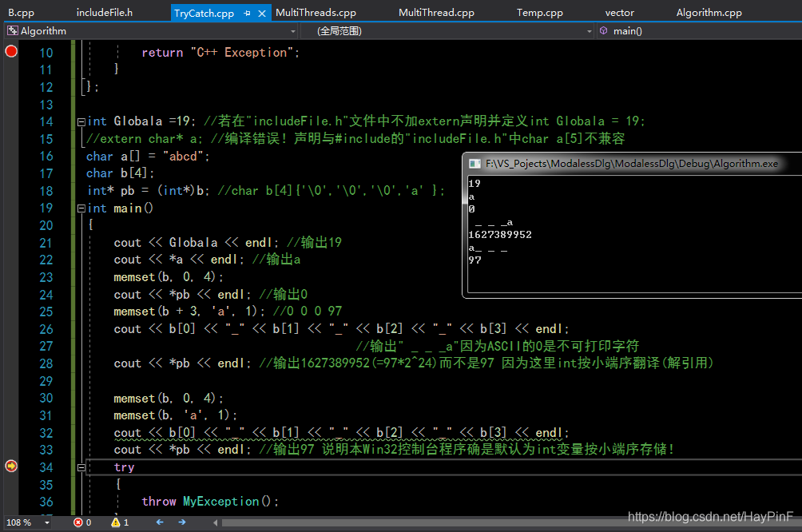Viewport: 802px width, 532px height.
Task: Show the warning count indicator
Action: click(x=120, y=522)
